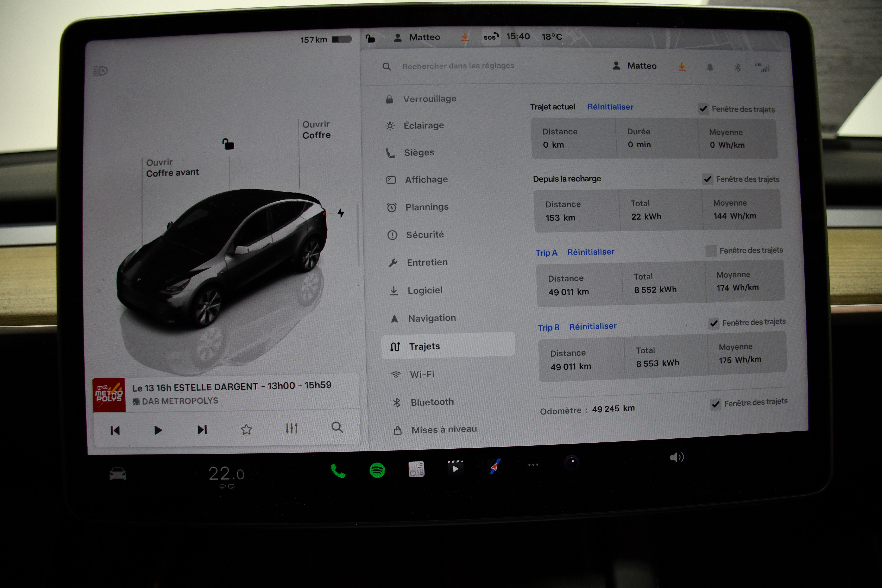Tap the LTE signal strength icon
The image size is (882, 588).
762,67
